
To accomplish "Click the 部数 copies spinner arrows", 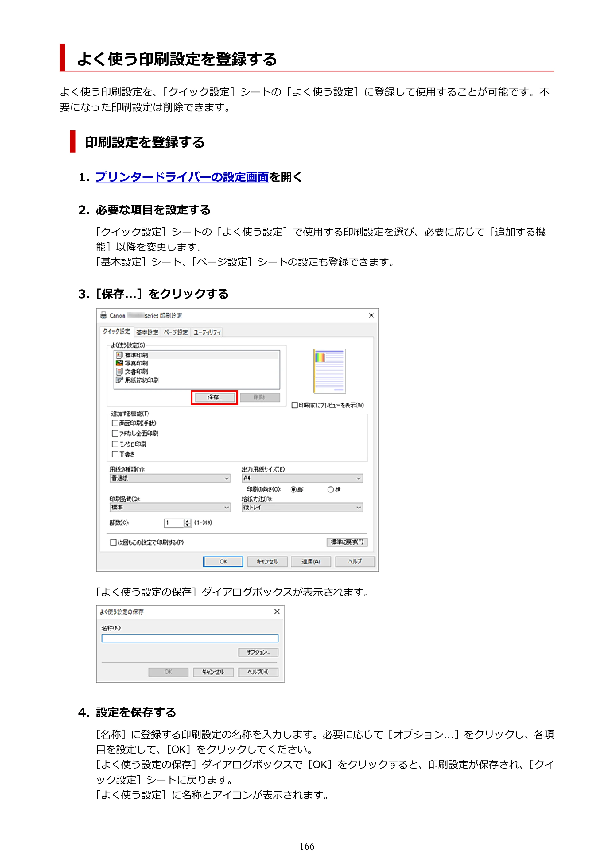I will (x=188, y=523).
